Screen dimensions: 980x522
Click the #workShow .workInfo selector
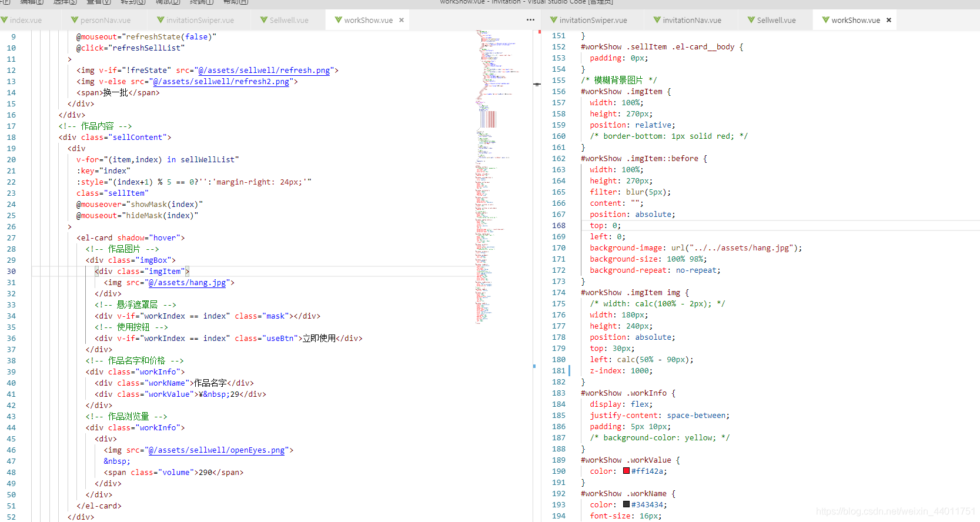(628, 393)
